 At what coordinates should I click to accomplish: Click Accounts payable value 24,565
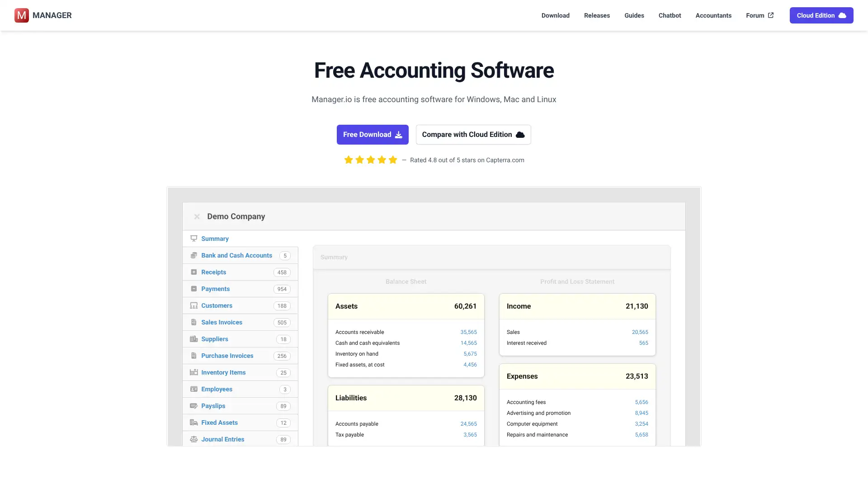pos(468,424)
